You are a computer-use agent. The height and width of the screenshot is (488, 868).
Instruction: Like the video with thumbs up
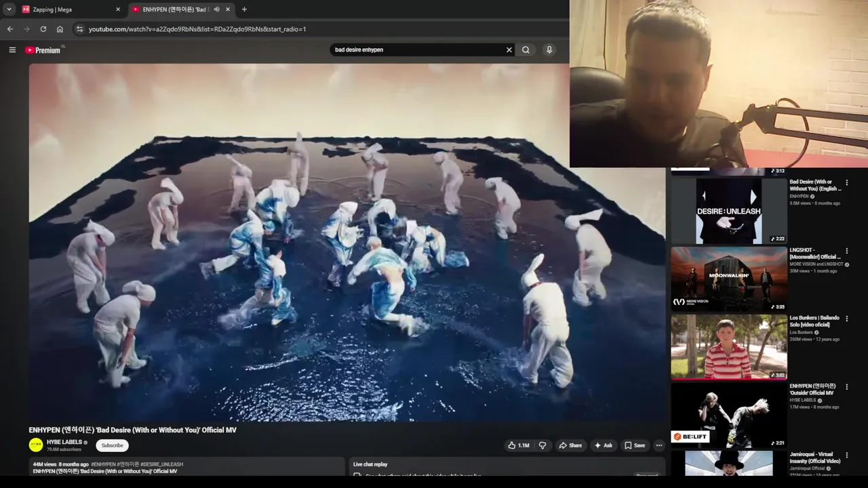tap(519, 445)
